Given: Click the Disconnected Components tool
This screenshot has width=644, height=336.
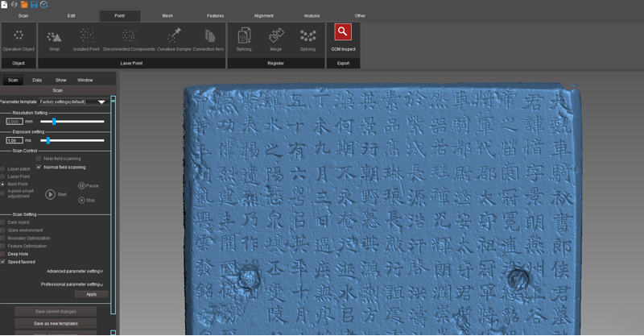Looking at the screenshot, I should pos(130,36).
